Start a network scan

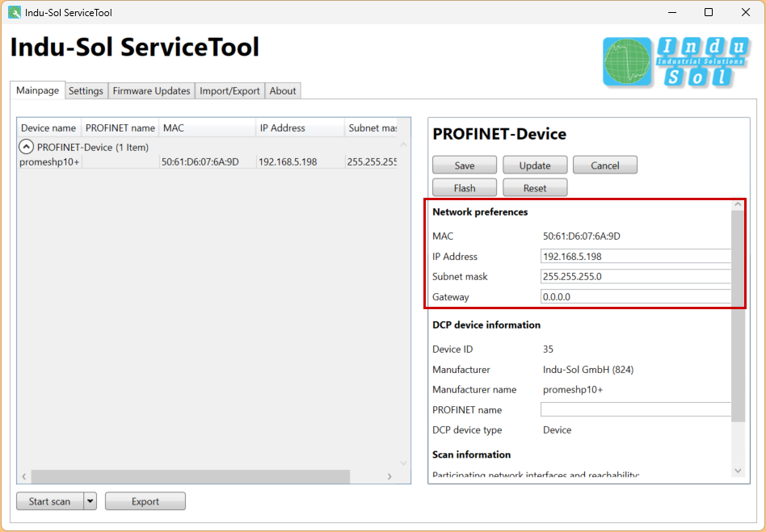pos(50,501)
